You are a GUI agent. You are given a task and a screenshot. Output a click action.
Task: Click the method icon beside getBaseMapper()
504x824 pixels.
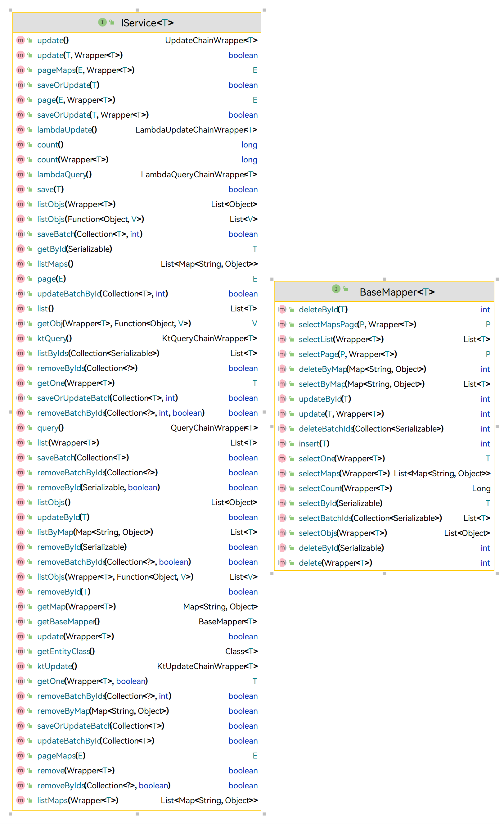pyautogui.click(x=20, y=621)
